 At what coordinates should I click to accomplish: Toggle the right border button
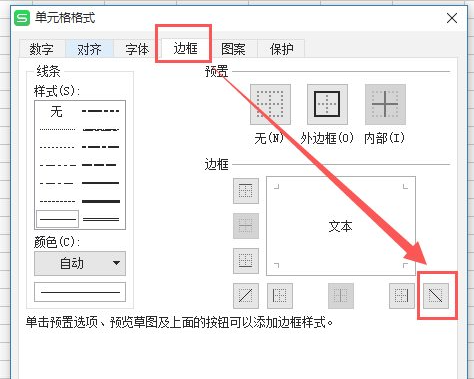point(402,296)
